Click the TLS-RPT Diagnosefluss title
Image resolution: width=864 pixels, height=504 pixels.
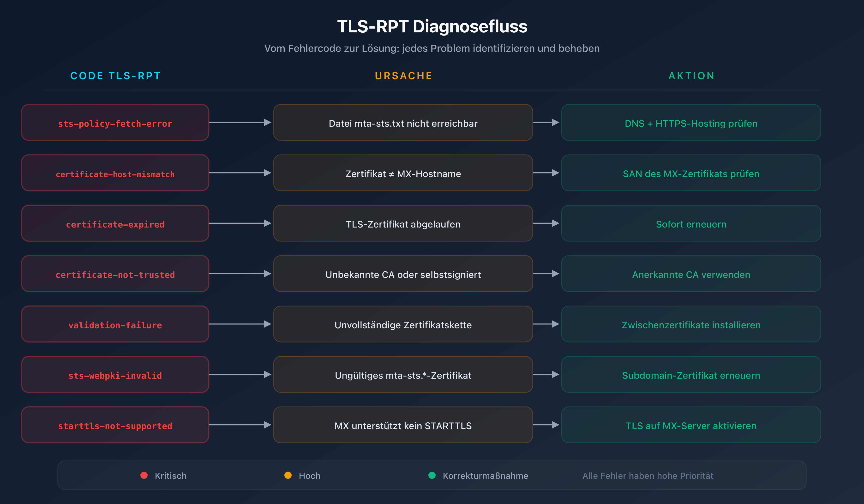pyautogui.click(x=432, y=27)
